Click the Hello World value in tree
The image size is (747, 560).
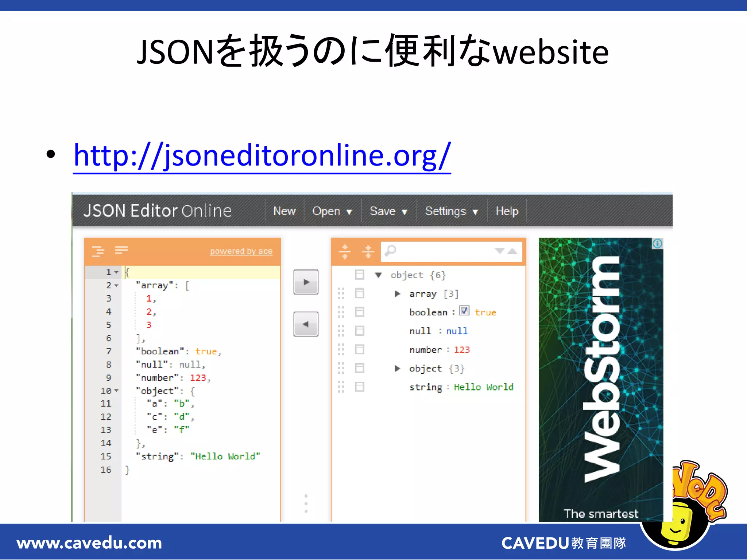(484, 387)
